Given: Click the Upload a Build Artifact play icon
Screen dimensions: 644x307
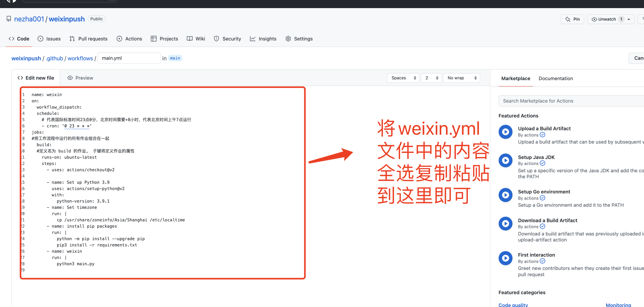Looking at the screenshot, I should click(505, 132).
